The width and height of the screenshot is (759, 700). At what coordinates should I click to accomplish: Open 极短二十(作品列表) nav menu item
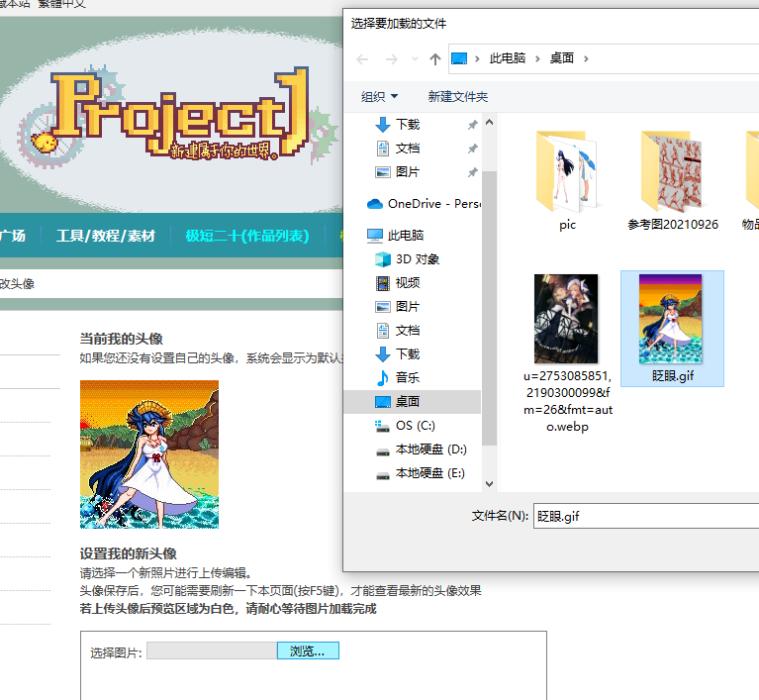tap(247, 236)
